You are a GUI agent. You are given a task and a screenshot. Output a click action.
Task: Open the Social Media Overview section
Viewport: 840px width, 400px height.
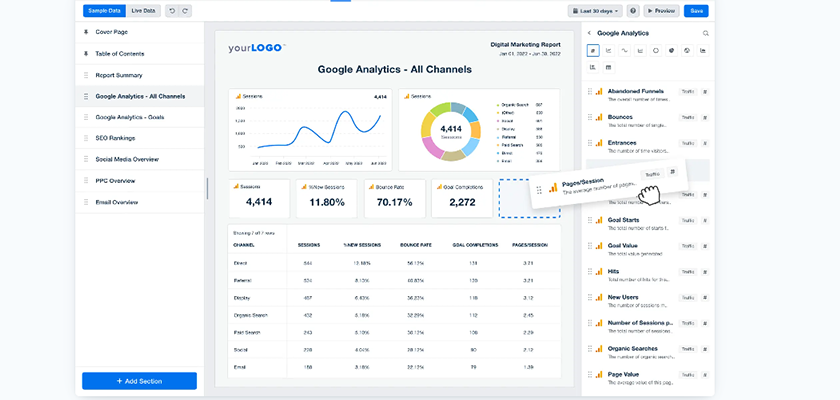tap(127, 159)
